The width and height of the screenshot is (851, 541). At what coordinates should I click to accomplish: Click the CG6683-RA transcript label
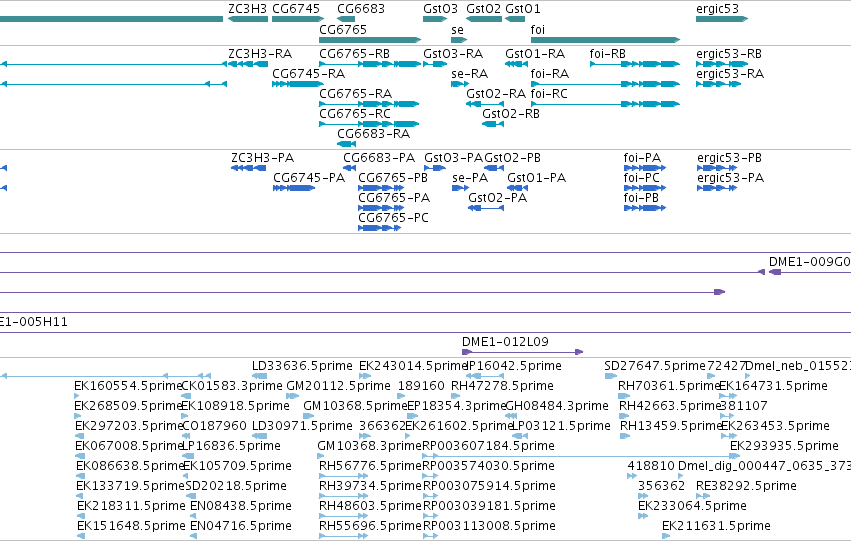tap(373, 134)
